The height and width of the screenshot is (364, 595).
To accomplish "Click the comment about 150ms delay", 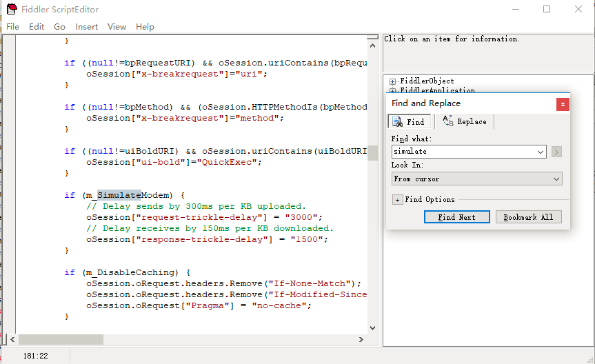I will coord(210,228).
